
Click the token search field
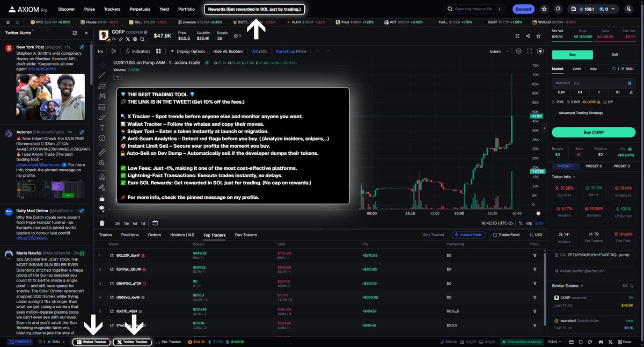[x=475, y=9]
